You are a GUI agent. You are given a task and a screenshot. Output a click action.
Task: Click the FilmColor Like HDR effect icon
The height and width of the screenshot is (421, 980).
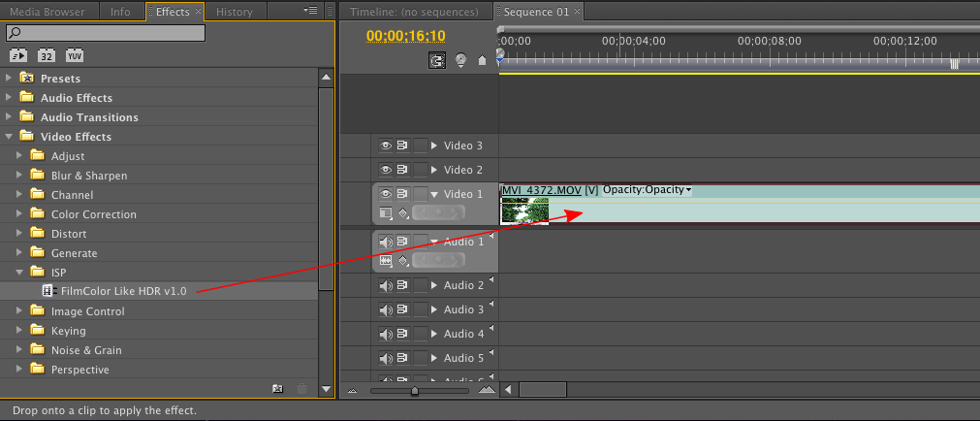[48, 290]
